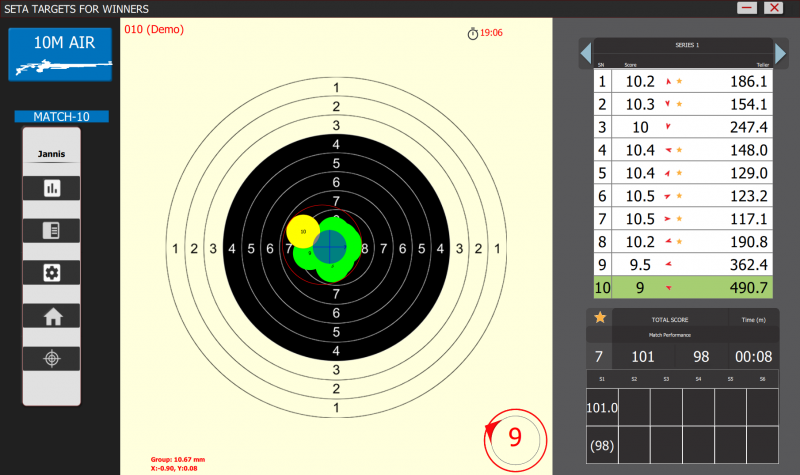Open the bar chart statistics icon
The image size is (800, 475).
51,188
